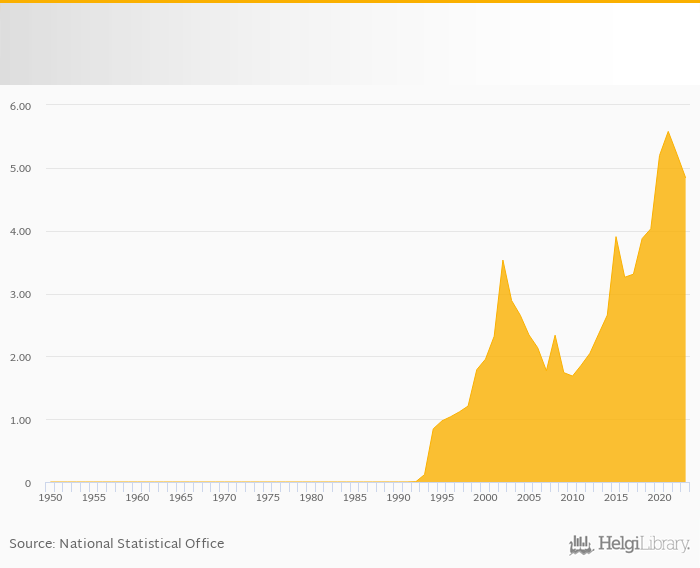Click the 1995 year label on axis
The height and width of the screenshot is (568, 700).
[x=442, y=498]
